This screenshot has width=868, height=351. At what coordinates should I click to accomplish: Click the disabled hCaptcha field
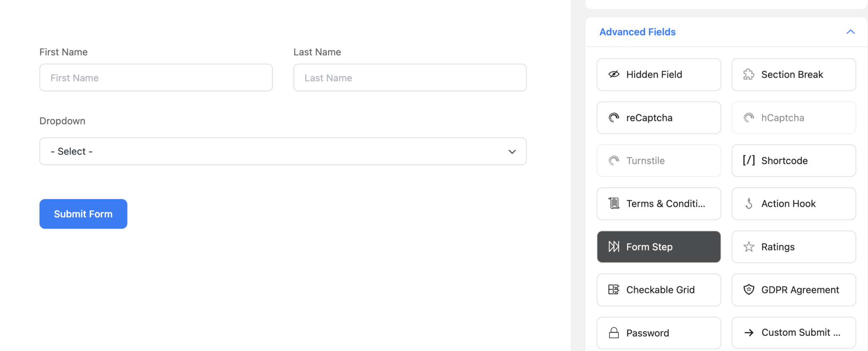793,117
